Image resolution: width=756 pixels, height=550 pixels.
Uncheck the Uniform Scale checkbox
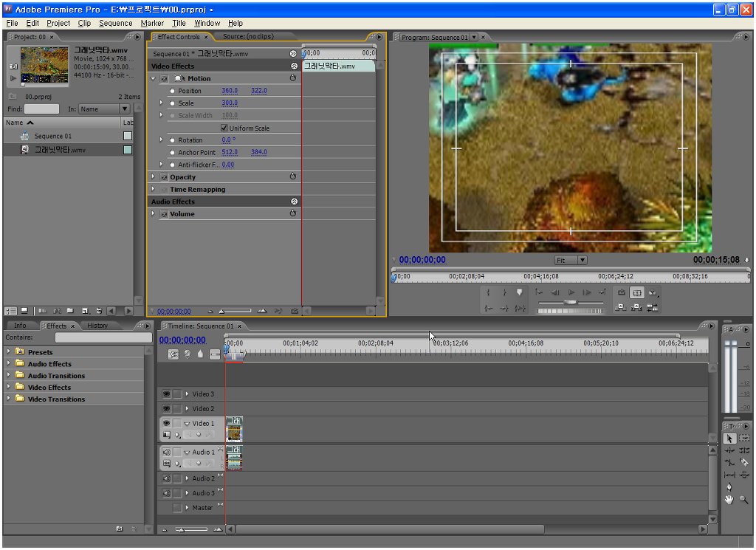[x=224, y=128]
